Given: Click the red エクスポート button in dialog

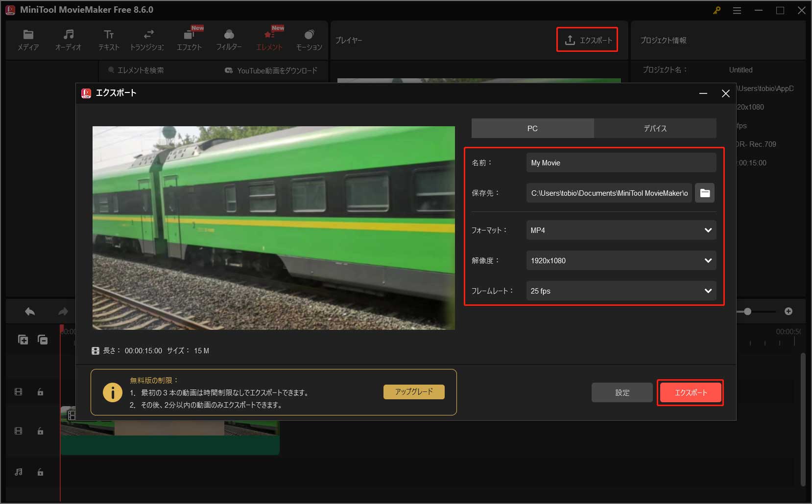Looking at the screenshot, I should [691, 392].
